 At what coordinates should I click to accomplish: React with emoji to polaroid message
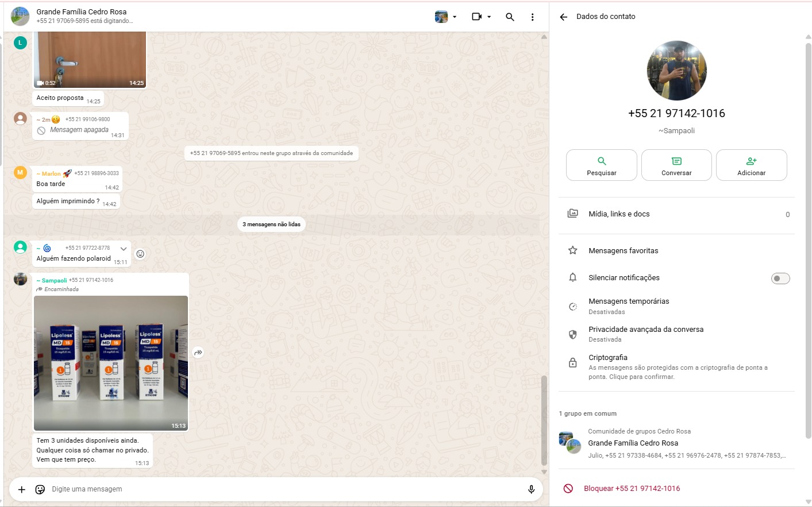coord(140,254)
